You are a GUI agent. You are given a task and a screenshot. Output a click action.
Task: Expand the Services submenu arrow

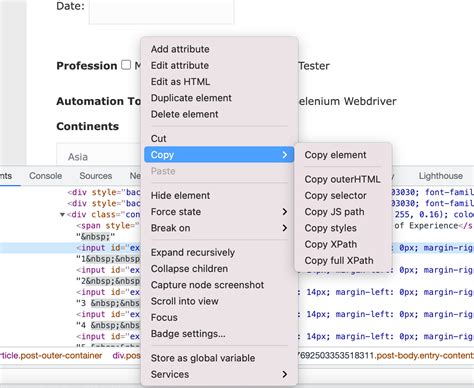pos(284,374)
